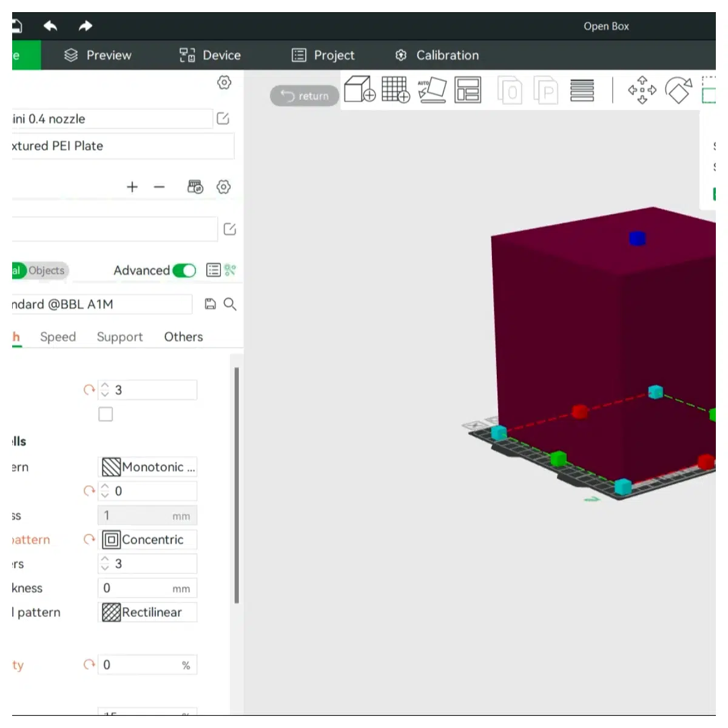
Task: Click the Add cube primitive icon
Action: (360, 90)
